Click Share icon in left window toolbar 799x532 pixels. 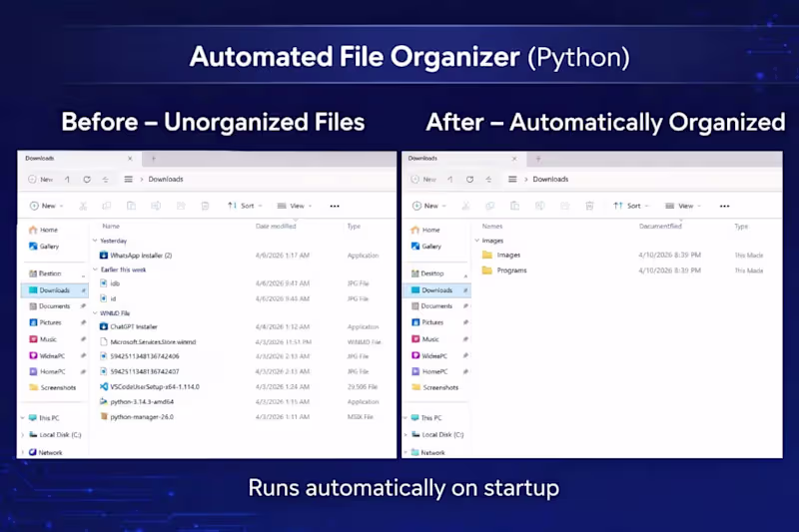[181, 206]
